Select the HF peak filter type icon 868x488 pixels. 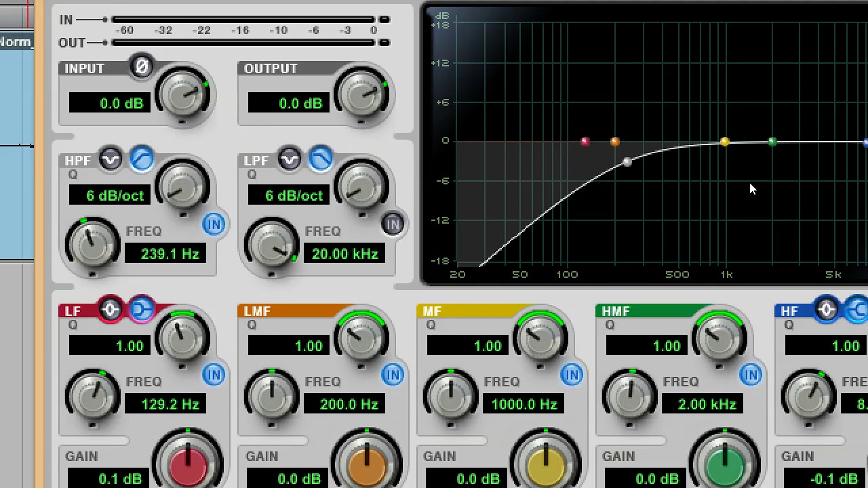[827, 310]
